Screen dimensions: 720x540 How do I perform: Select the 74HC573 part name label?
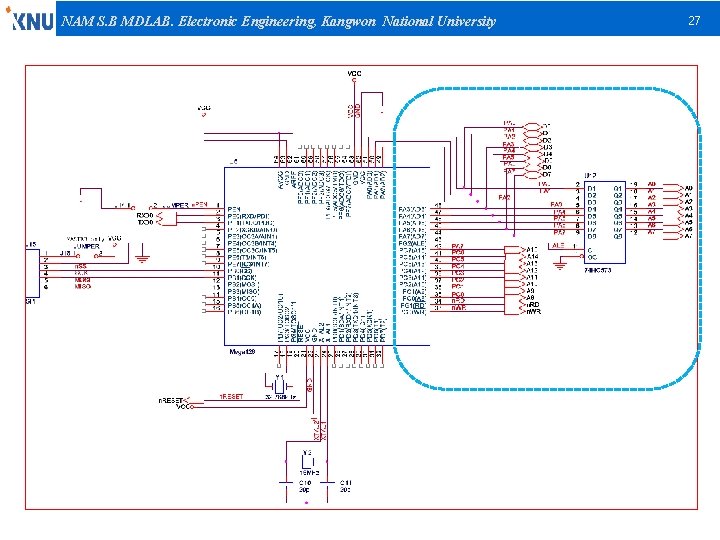coord(597,270)
